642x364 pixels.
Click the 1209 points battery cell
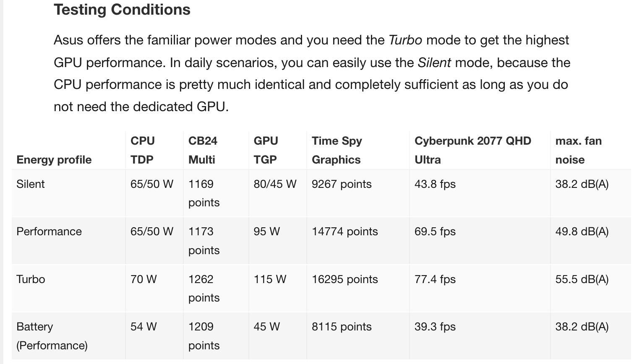point(204,336)
